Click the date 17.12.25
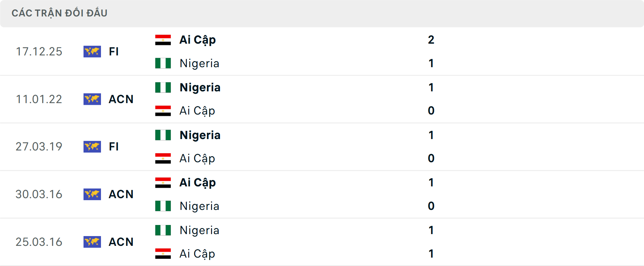The height and width of the screenshot is (266, 644). click(39, 51)
